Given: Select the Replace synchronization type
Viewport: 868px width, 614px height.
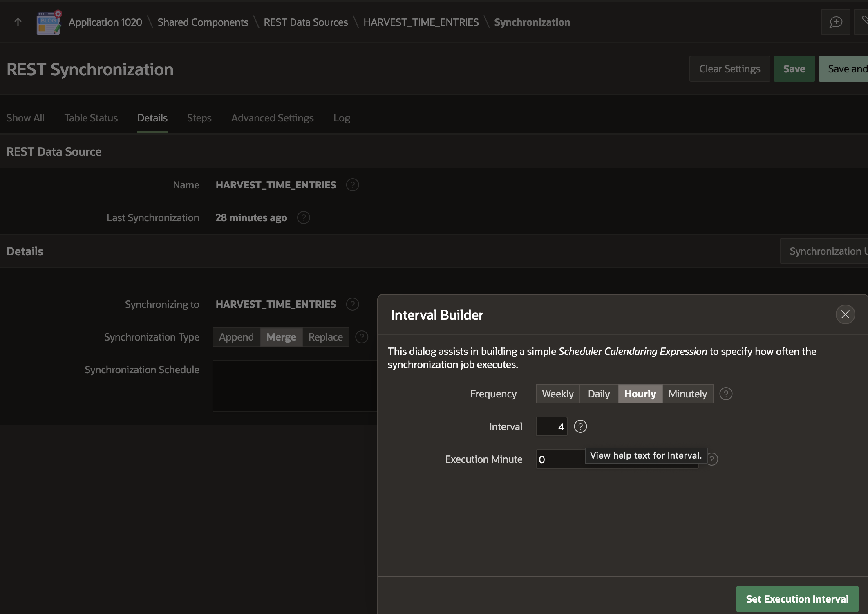Looking at the screenshot, I should point(325,336).
